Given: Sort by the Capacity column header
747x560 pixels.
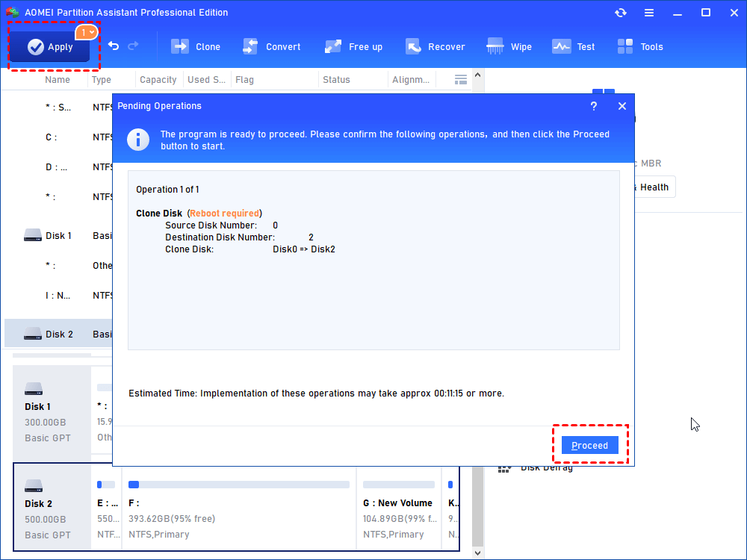Looking at the screenshot, I should click(x=158, y=80).
